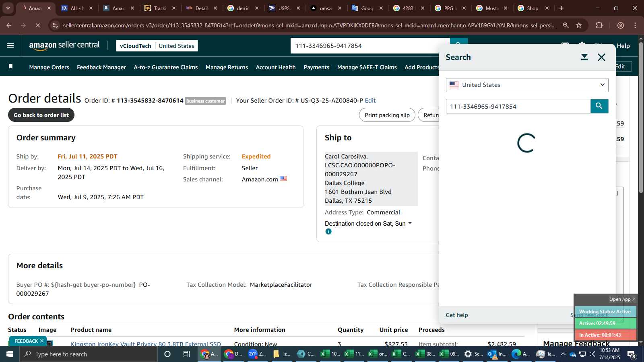This screenshot has width=644, height=362.
Task: Click the FEEDBACK button
Action: (x=26, y=341)
